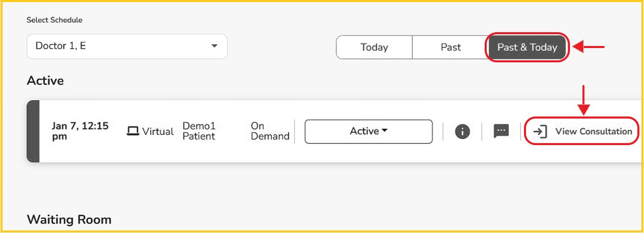This screenshot has height=233, width=644.
Task: Open the chat message bubble icon
Action: pyautogui.click(x=501, y=131)
